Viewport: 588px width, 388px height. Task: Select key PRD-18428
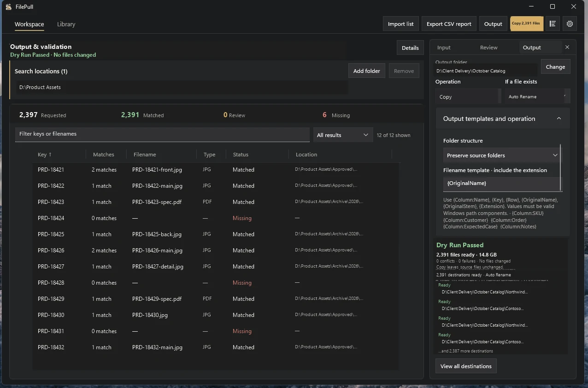[51, 283]
